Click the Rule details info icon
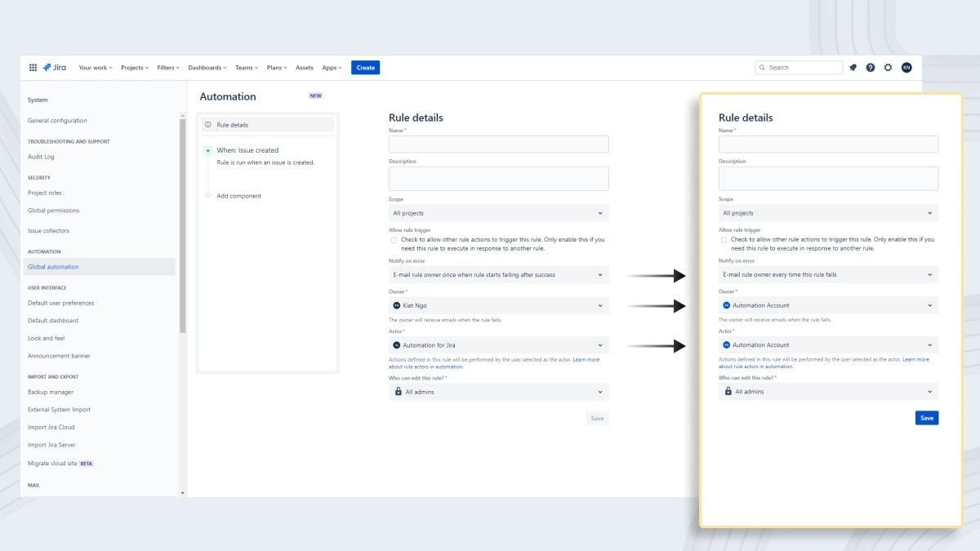This screenshot has height=551, width=980. (207, 125)
